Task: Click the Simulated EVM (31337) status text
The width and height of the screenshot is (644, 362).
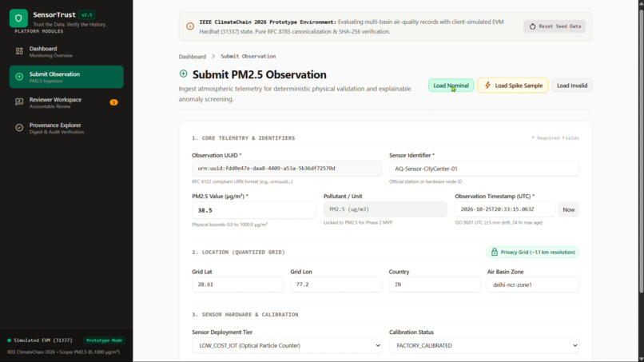Action: click(42, 340)
